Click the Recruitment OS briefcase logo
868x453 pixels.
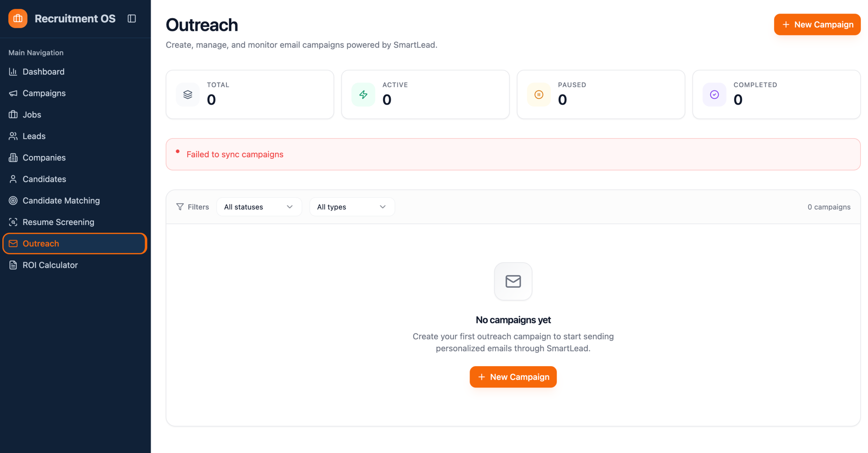click(x=18, y=18)
